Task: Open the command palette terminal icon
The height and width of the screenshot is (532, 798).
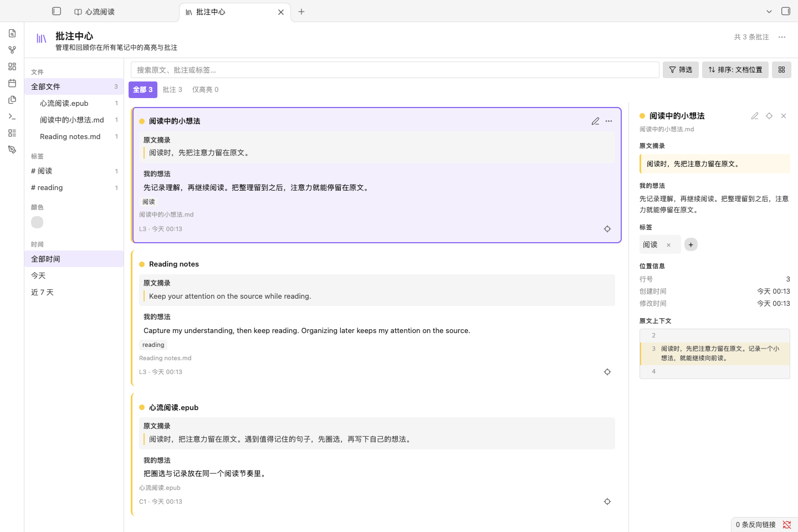Action: tap(12, 116)
